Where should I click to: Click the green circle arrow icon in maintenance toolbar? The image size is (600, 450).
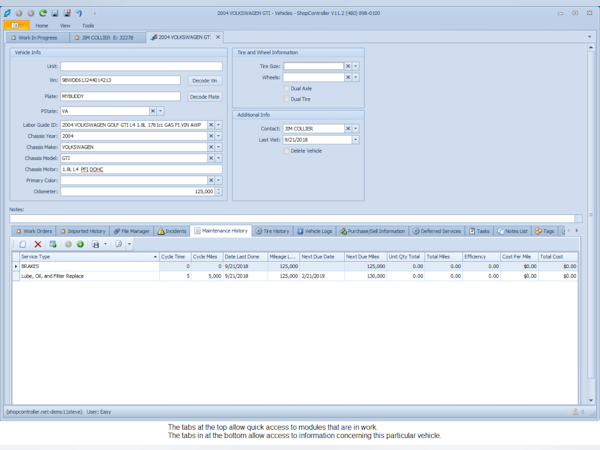coord(80,244)
